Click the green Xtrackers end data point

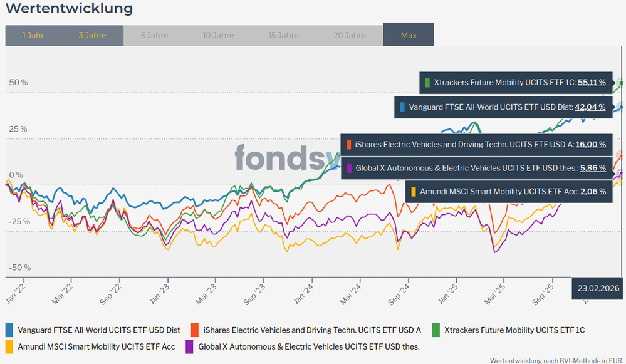tap(621, 83)
